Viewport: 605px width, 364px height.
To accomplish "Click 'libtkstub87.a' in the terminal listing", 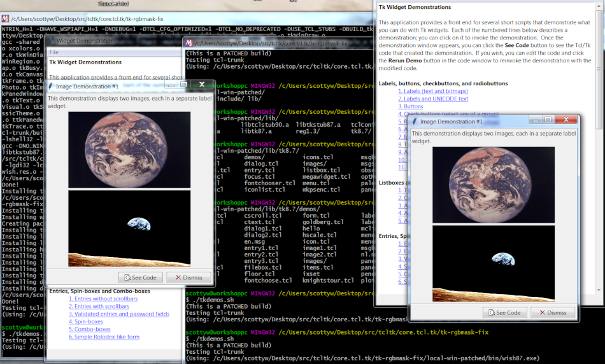I will pyautogui.click(x=318, y=125).
